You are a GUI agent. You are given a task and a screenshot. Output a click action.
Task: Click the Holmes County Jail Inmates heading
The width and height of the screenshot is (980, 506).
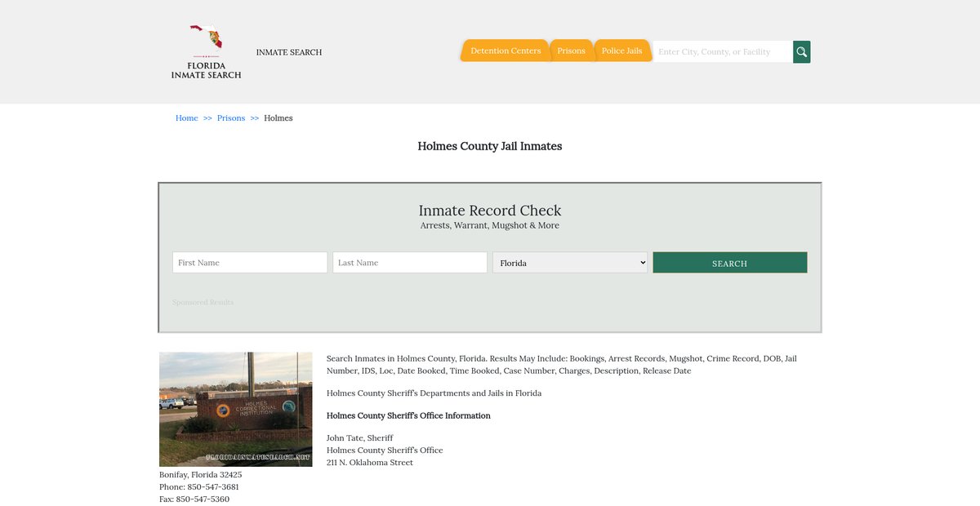[490, 146]
